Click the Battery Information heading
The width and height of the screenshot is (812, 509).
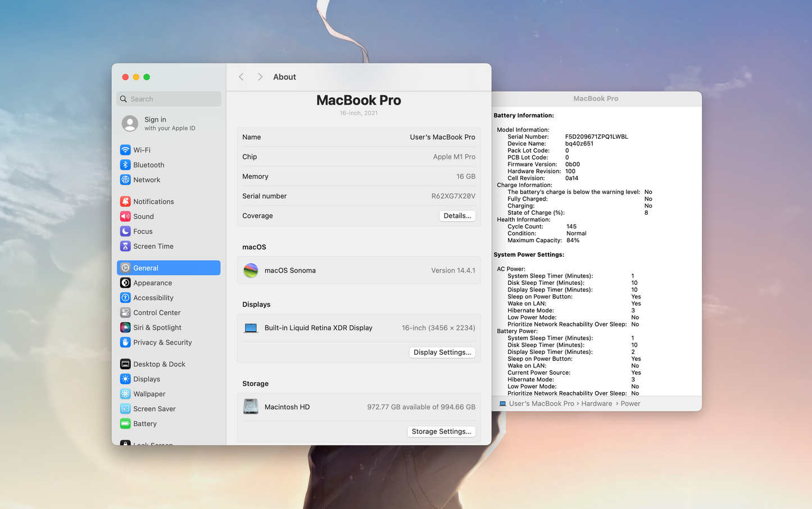point(524,115)
